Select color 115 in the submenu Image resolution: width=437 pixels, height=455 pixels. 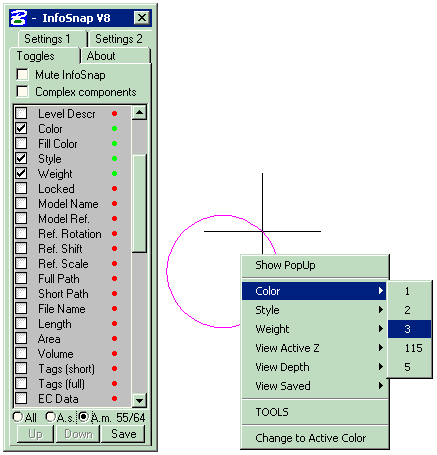409,348
